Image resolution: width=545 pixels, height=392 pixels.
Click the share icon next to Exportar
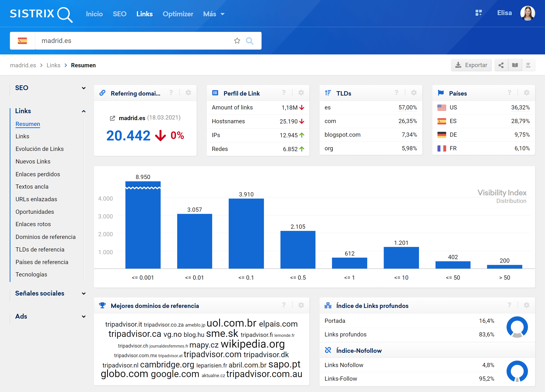(x=501, y=65)
